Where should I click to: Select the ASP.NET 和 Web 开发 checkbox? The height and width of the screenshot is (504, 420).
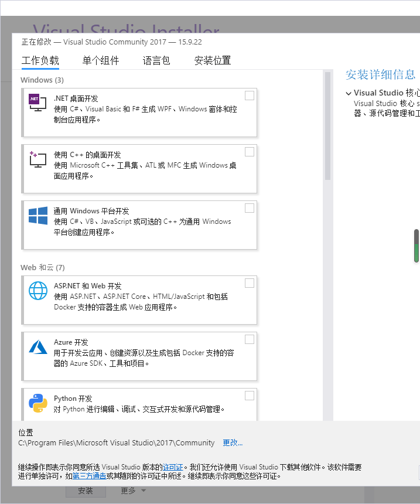250,283
